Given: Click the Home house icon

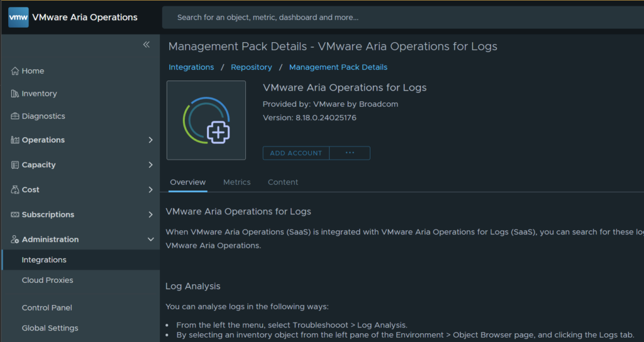Looking at the screenshot, I should (15, 71).
